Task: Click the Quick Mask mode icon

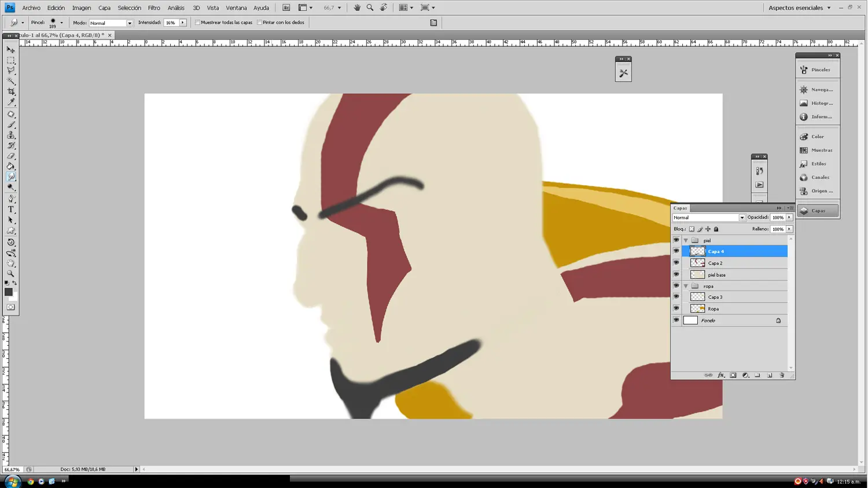Action: [x=10, y=307]
